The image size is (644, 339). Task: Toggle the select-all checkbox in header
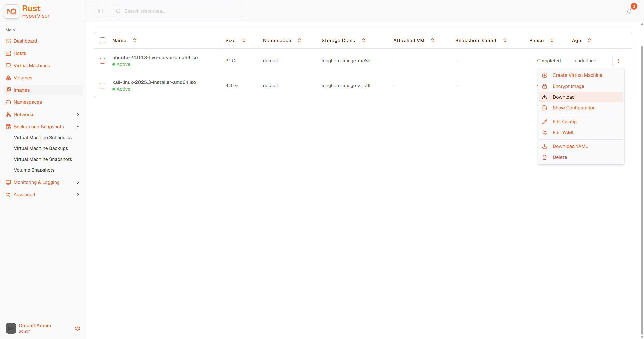pyautogui.click(x=103, y=40)
